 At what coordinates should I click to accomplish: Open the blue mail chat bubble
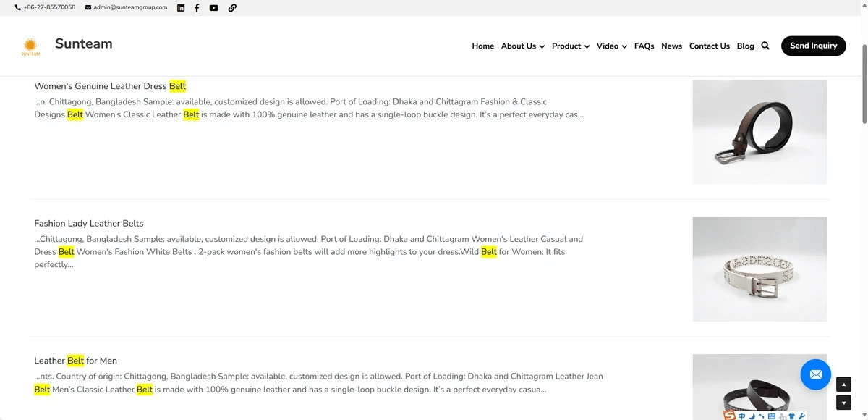pyautogui.click(x=816, y=374)
